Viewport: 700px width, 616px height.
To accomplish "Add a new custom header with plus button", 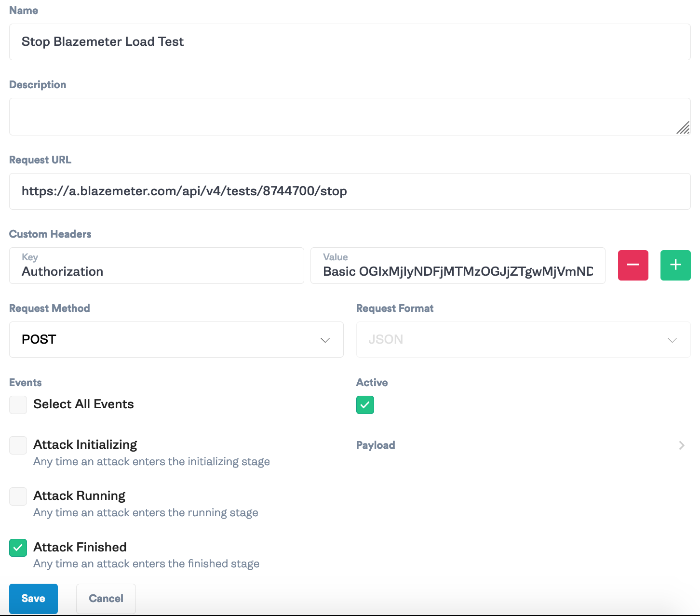I will (x=675, y=265).
